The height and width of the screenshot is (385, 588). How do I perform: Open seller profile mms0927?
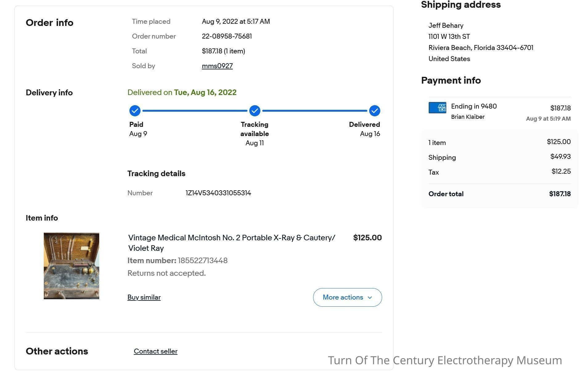pyautogui.click(x=217, y=66)
